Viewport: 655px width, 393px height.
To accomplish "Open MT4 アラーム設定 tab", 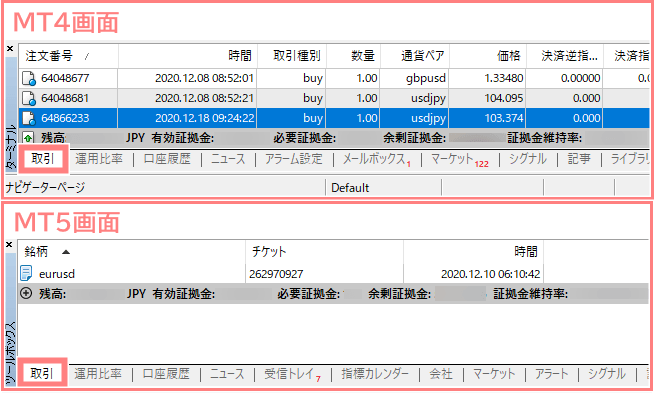I will click(x=294, y=159).
